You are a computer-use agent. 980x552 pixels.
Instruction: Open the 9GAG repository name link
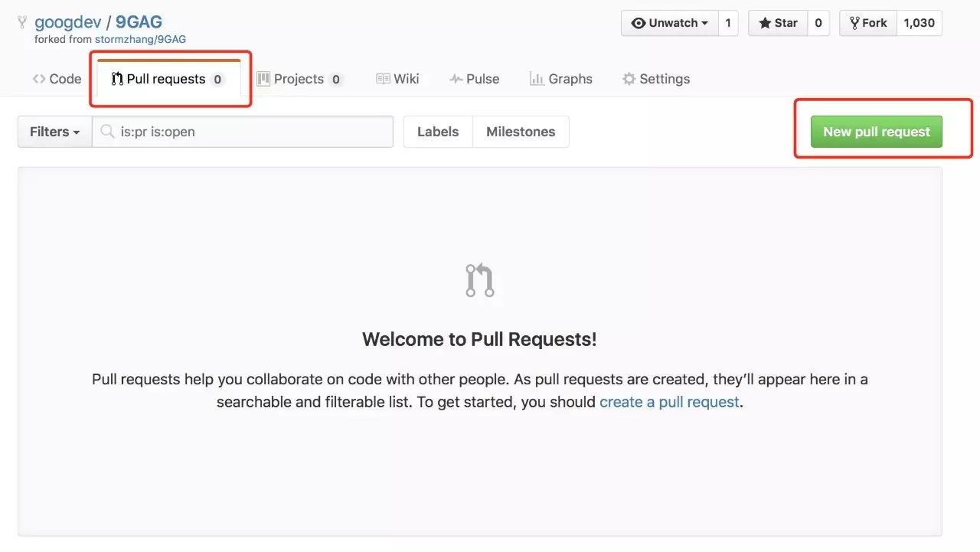coord(139,22)
